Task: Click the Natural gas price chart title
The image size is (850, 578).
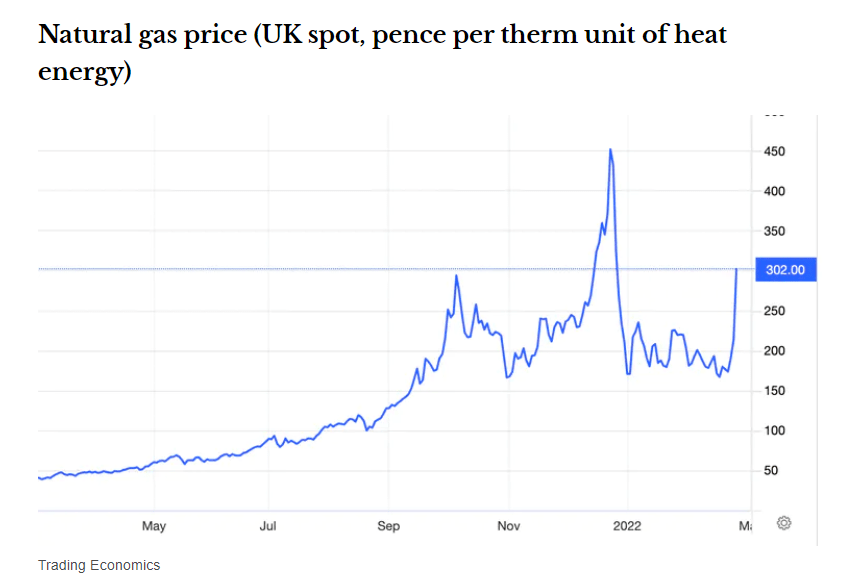Action: pyautogui.click(x=382, y=54)
